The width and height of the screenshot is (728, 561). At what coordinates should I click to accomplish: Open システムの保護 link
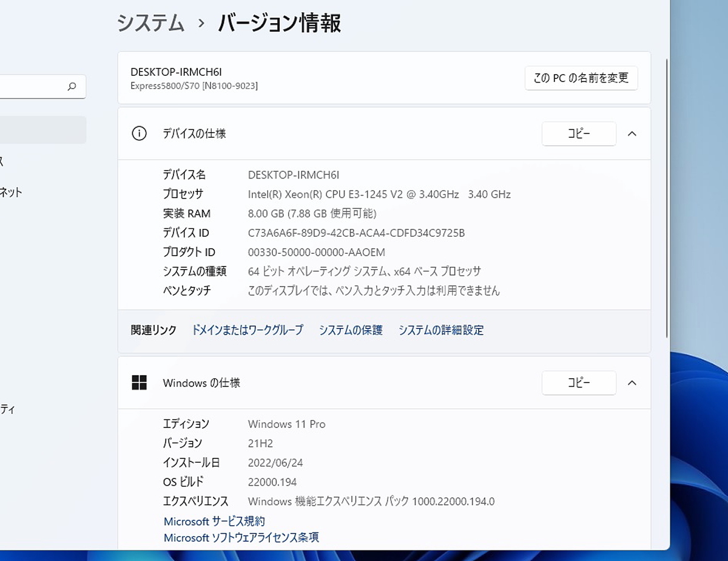pos(351,330)
